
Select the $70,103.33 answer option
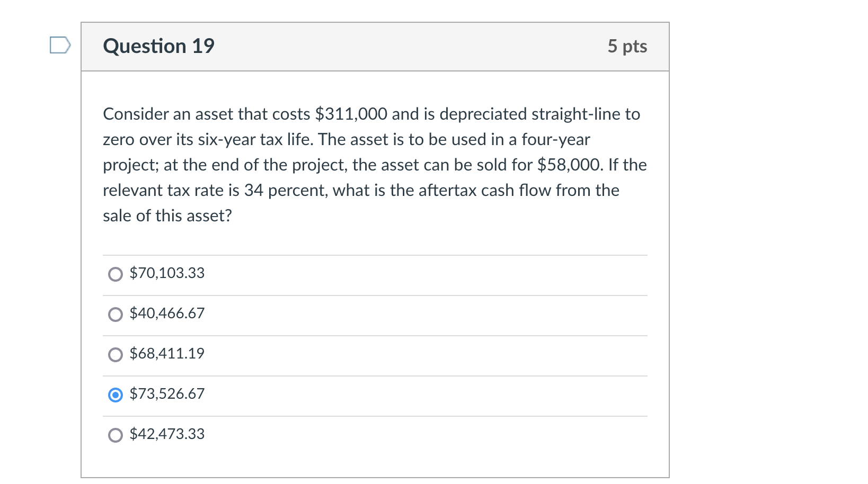pos(116,275)
